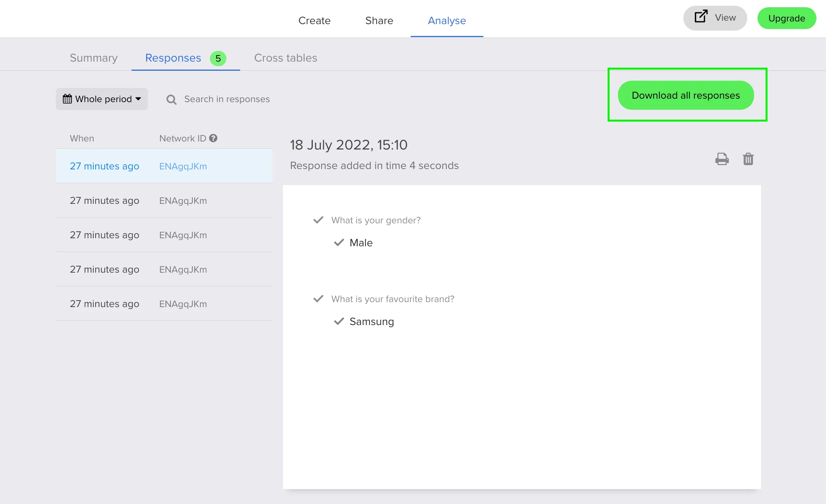Focus the Search in responses field
826x504 pixels.
click(227, 99)
